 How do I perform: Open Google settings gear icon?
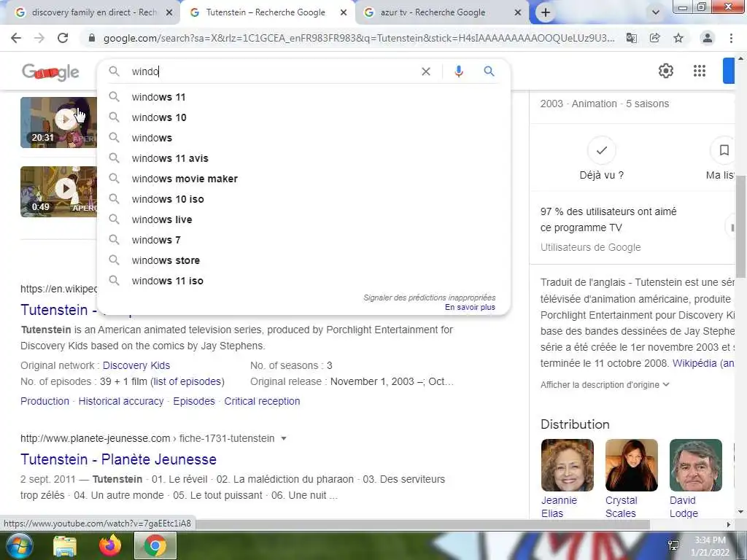[x=665, y=71]
